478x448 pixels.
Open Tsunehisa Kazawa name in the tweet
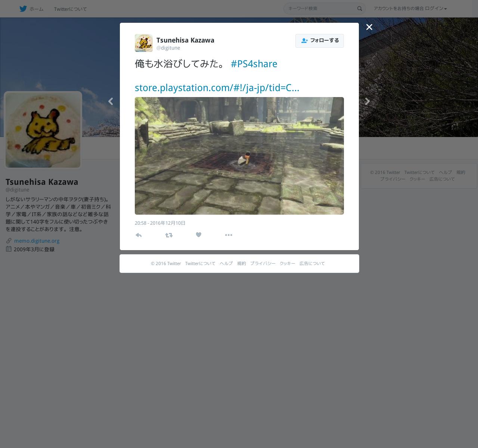click(185, 40)
